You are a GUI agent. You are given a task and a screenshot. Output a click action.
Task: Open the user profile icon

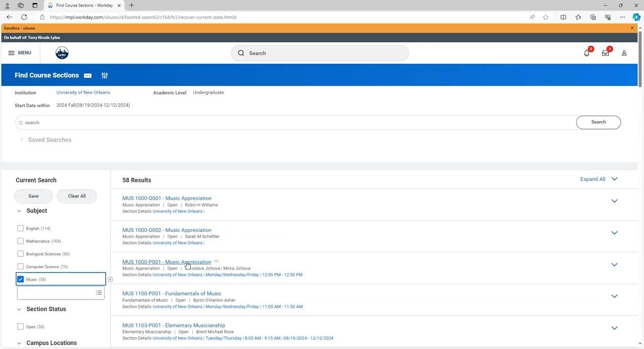tap(624, 53)
